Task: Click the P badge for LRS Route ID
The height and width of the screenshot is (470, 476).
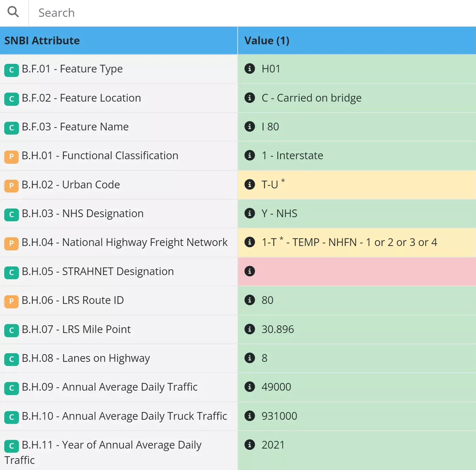Action: [12, 301]
